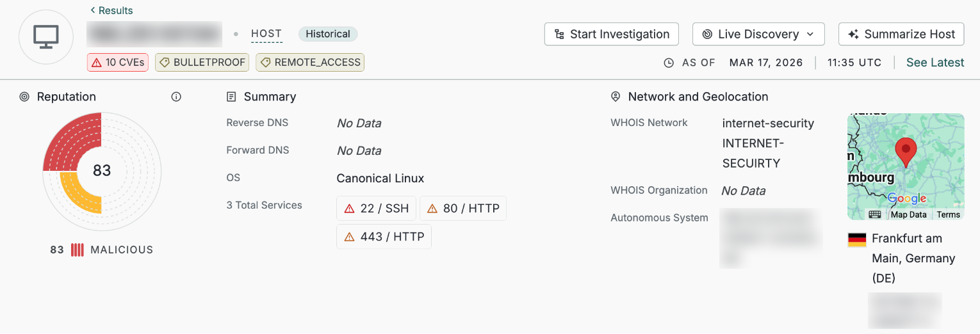The width and height of the screenshot is (980, 334).
Task: Click the Summary document icon
Action: point(231,97)
